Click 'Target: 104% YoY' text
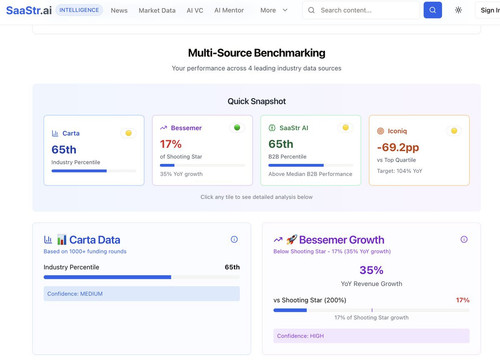500x362 pixels. coord(399,171)
